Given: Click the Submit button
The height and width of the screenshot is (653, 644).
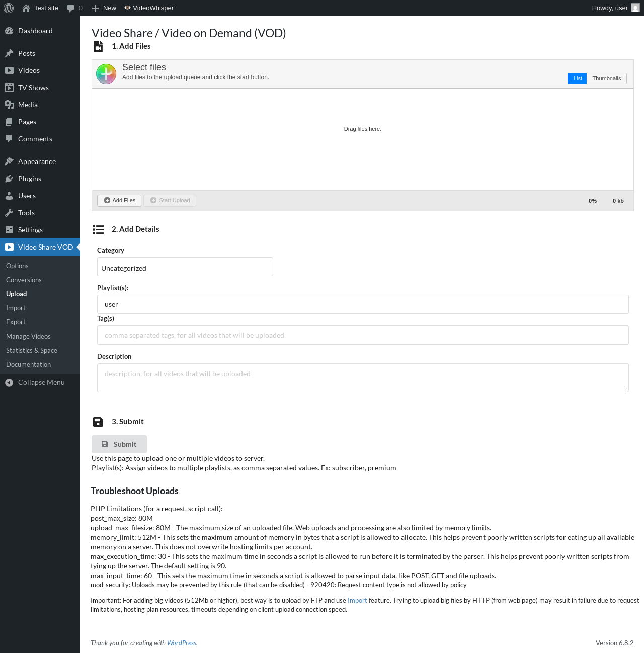Looking at the screenshot, I should click(119, 444).
